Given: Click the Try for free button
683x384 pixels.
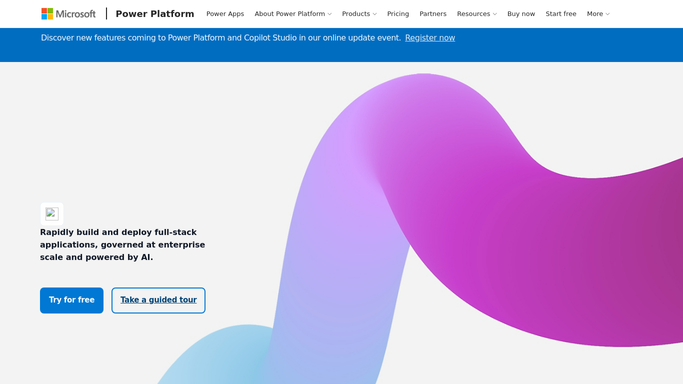Looking at the screenshot, I should tap(72, 300).
